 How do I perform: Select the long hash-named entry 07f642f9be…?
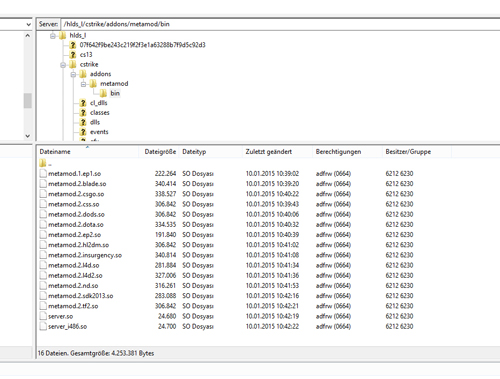click(142, 45)
